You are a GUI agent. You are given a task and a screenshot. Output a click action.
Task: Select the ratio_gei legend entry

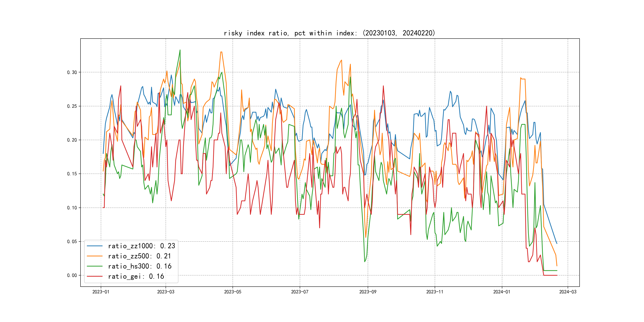[x=136, y=276]
